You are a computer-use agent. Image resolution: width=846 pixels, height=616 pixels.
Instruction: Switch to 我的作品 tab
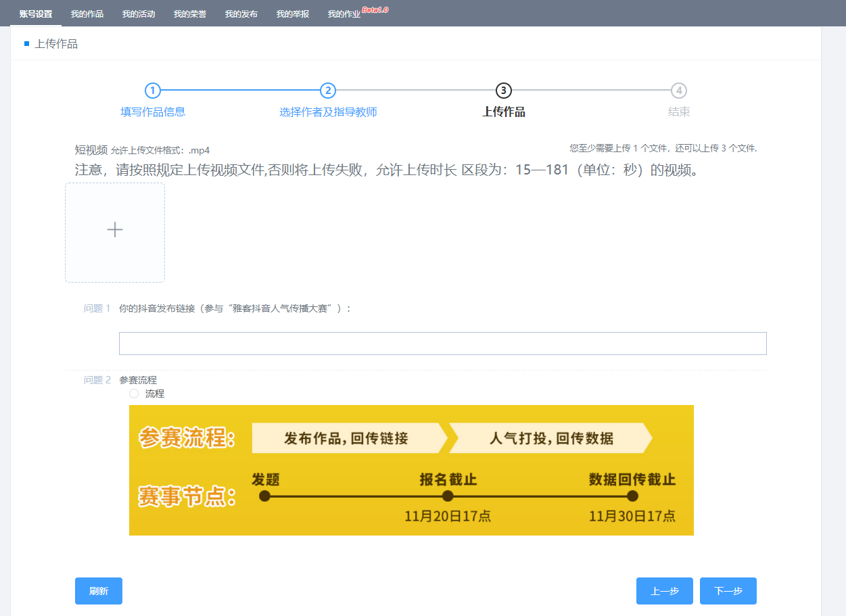[x=87, y=14]
